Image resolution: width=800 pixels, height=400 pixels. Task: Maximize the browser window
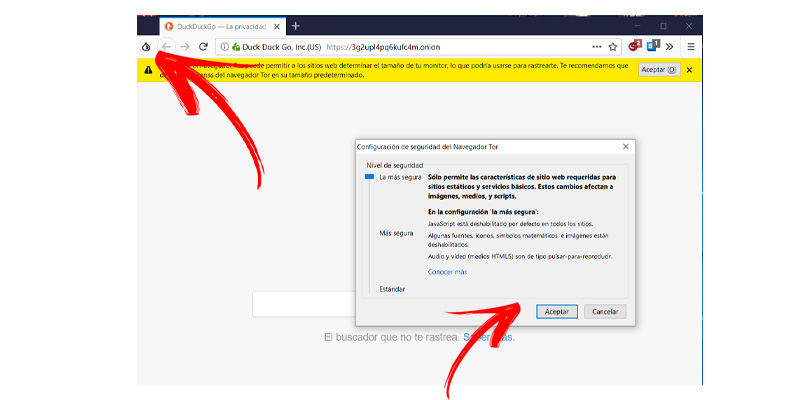[663, 26]
